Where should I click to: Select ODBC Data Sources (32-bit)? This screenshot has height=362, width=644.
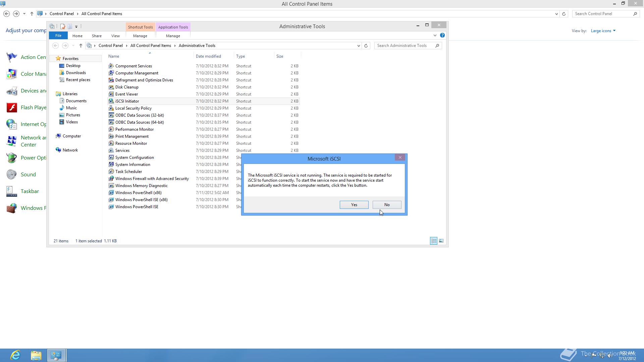[x=140, y=115]
